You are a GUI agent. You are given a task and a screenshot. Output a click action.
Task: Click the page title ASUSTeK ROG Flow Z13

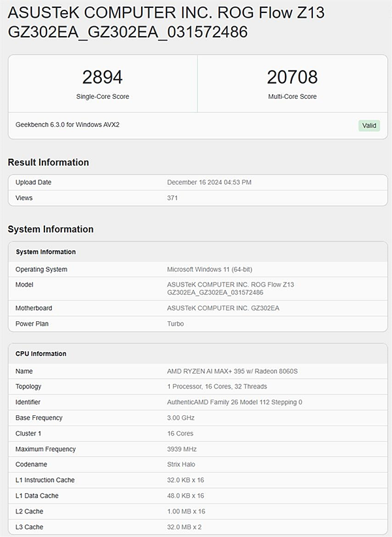click(x=166, y=22)
